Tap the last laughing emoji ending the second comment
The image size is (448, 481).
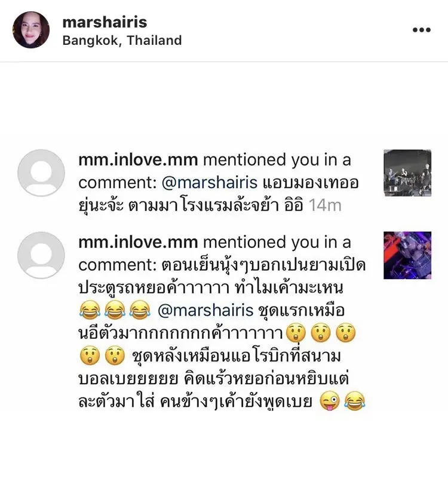(355, 402)
